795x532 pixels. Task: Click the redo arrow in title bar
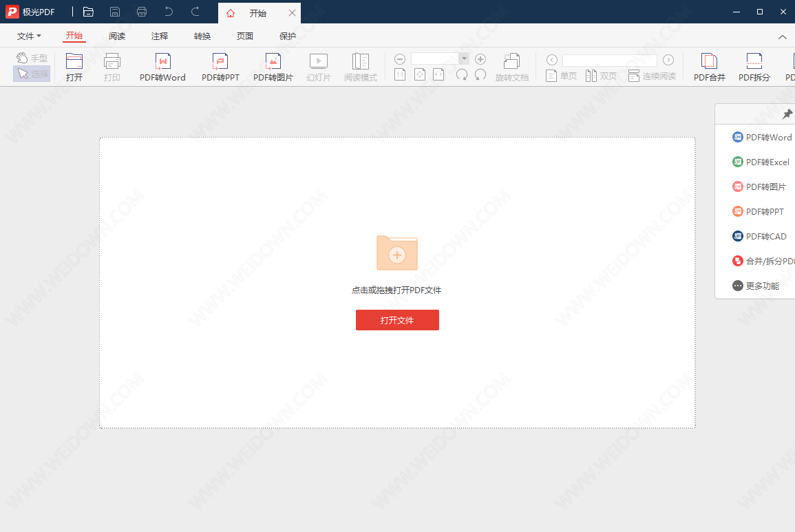[x=195, y=11]
